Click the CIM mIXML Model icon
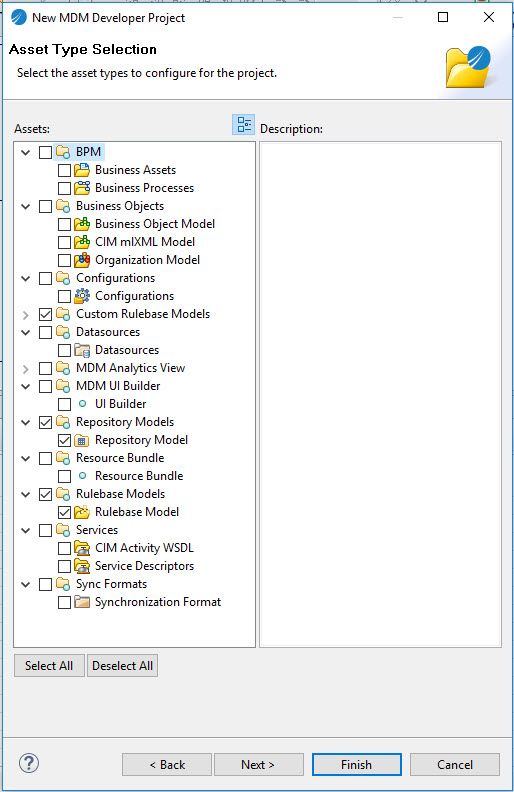 [x=82, y=242]
